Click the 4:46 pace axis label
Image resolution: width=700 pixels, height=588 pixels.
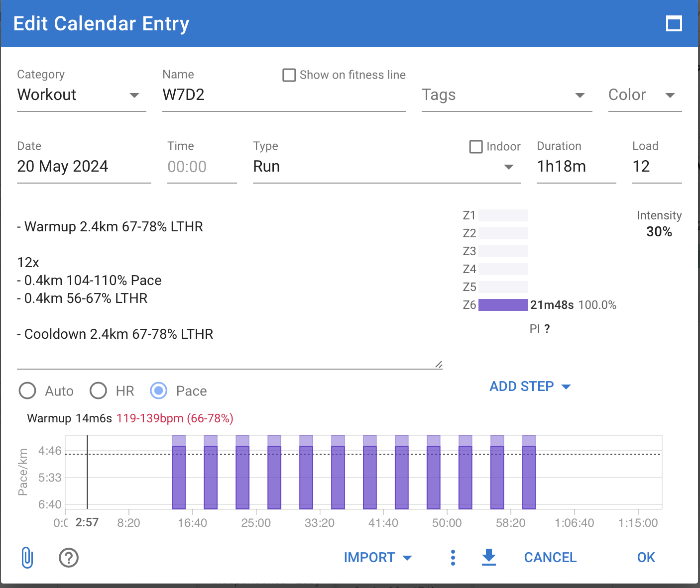[x=50, y=451]
